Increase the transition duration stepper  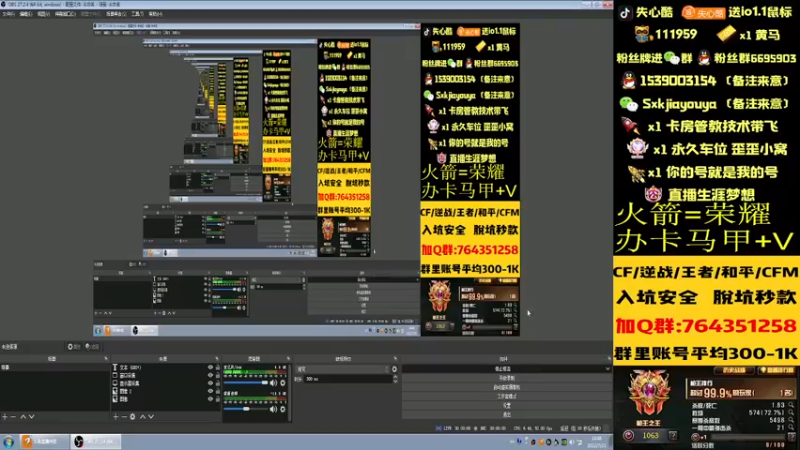[x=395, y=377]
